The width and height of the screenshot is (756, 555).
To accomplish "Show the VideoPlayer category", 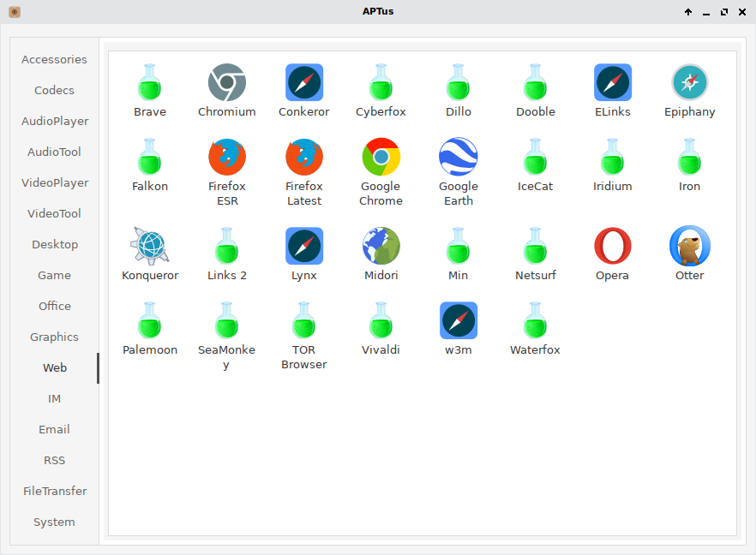I will [55, 182].
